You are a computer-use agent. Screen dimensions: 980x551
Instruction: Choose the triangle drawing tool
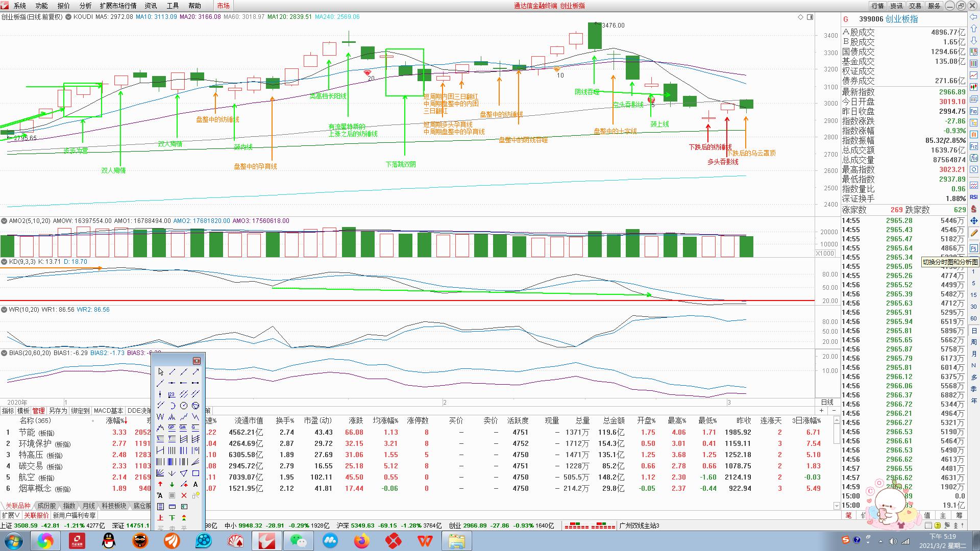184,473
